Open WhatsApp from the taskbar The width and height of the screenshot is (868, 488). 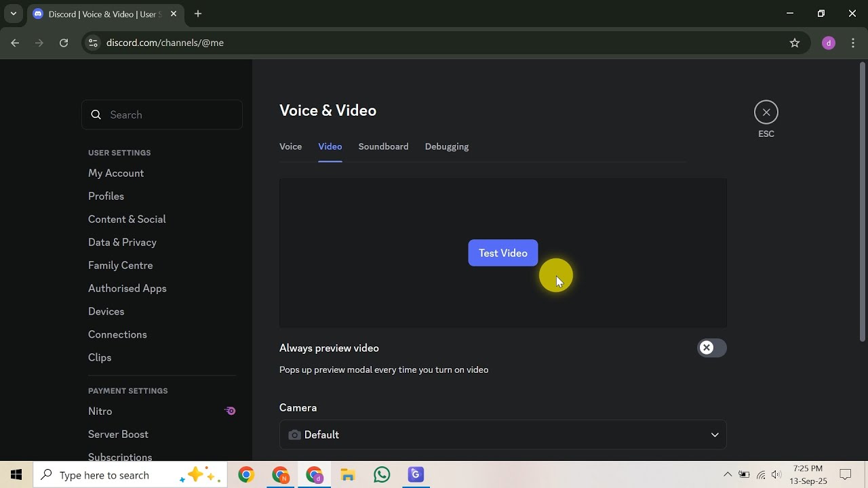pyautogui.click(x=382, y=475)
